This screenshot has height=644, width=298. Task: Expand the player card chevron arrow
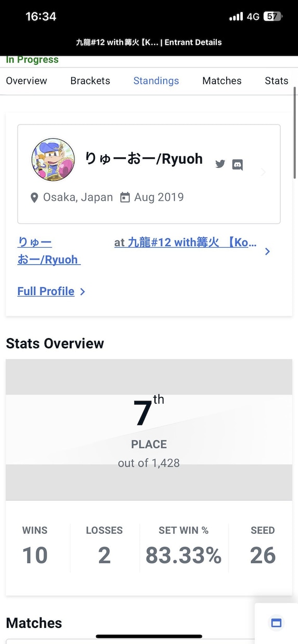pos(263,172)
